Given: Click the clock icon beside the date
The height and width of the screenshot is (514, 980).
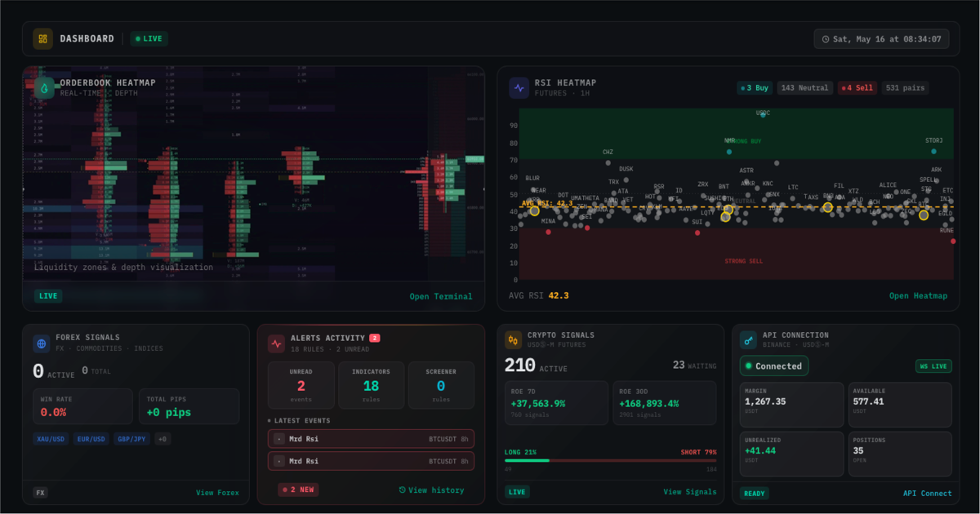Looking at the screenshot, I should [826, 39].
